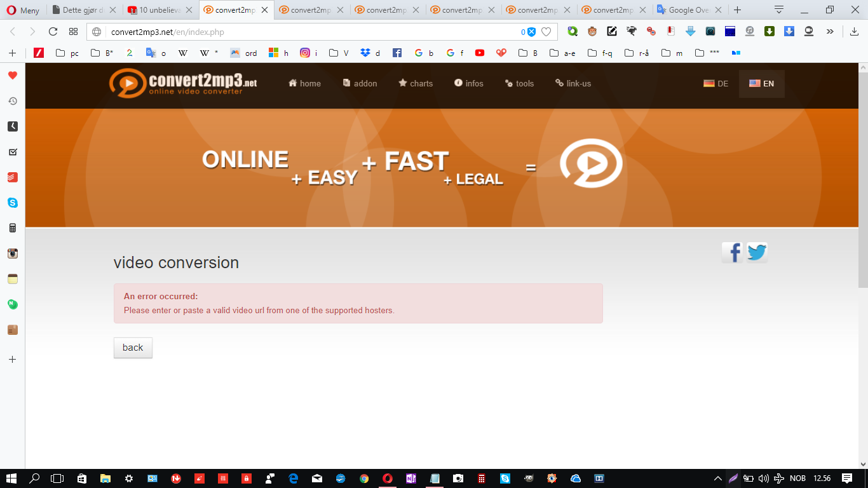
Task: Open sidebar bookmarks heart icon
Action: (13, 76)
